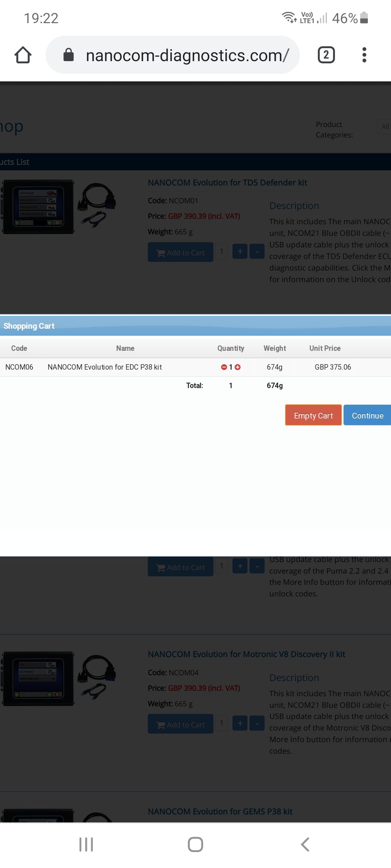Tap the Wi-Fi status icon

pos(289,17)
